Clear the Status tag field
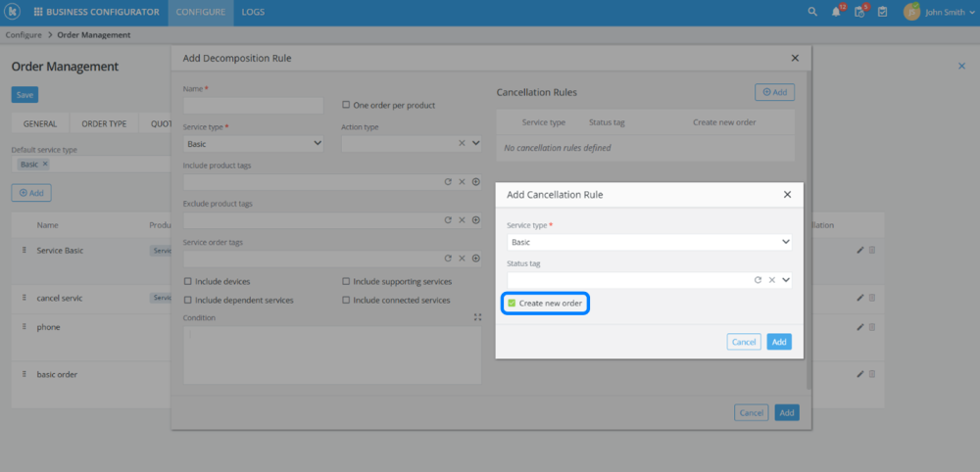Viewport: 980px width, 472px height. click(x=771, y=280)
